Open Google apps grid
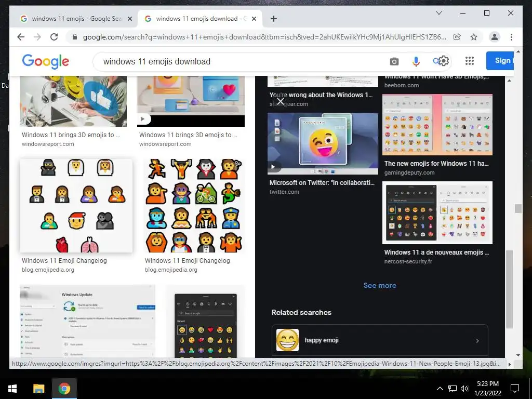This screenshot has width=532, height=399. (x=470, y=61)
